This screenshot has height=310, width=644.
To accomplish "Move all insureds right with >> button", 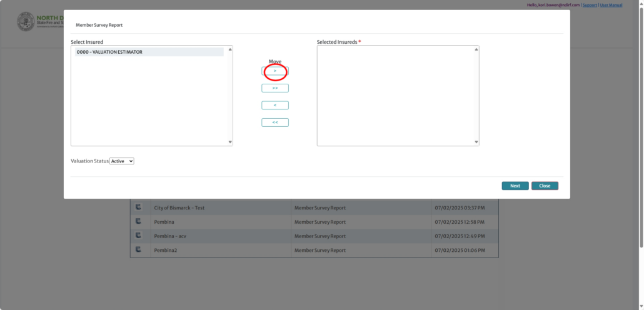I will click(x=275, y=88).
